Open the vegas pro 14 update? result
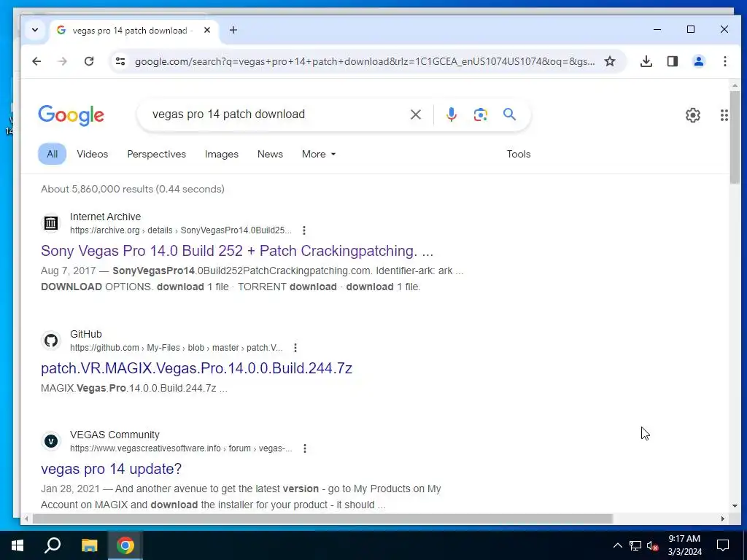The height and width of the screenshot is (560, 747). point(111,469)
